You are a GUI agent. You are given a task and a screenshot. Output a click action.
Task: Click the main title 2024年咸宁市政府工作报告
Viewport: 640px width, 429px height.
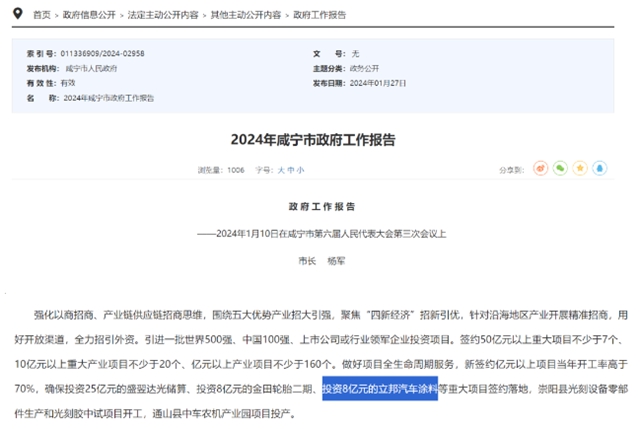(313, 140)
